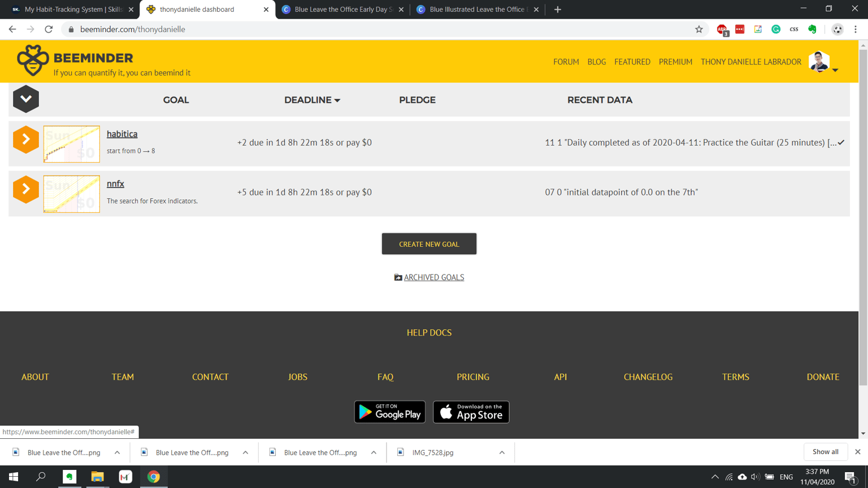Open the Windows Start menu

[x=14, y=477]
